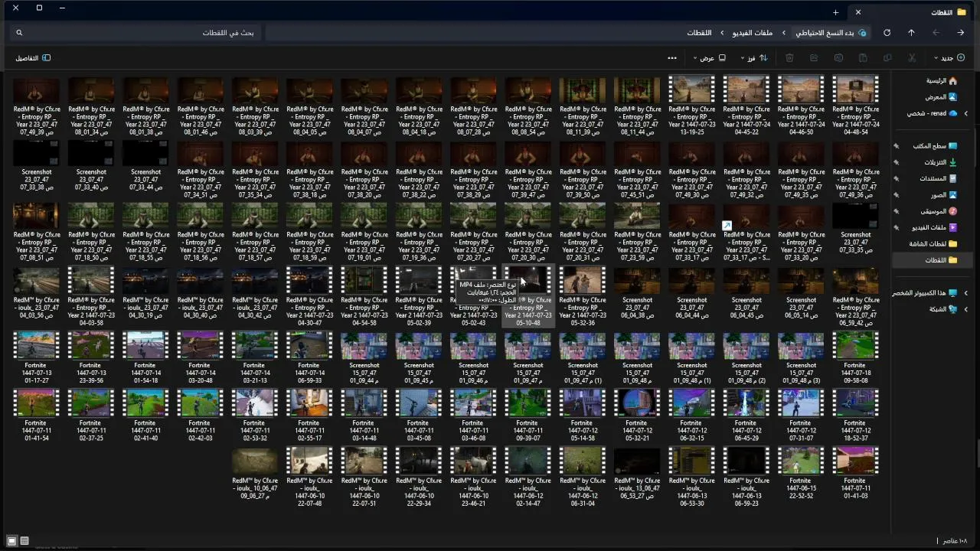Screen dimensions: 980x551
Task: Navigate forward using the left-pointing arrow
Action: 936,33
